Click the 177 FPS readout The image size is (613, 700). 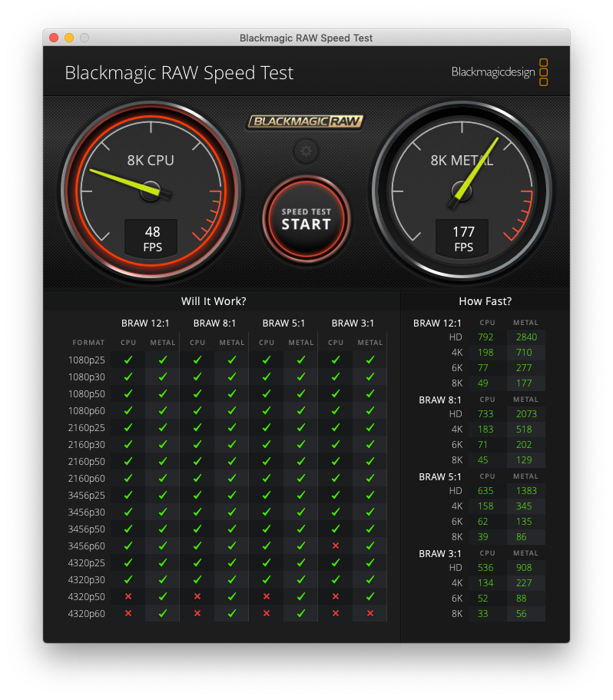pyautogui.click(x=463, y=239)
